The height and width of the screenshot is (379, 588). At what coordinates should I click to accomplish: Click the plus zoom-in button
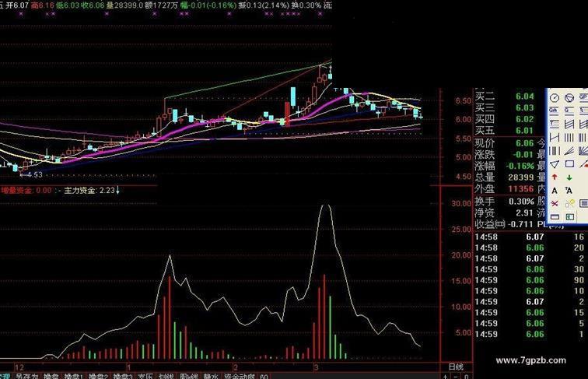[x=445, y=377]
